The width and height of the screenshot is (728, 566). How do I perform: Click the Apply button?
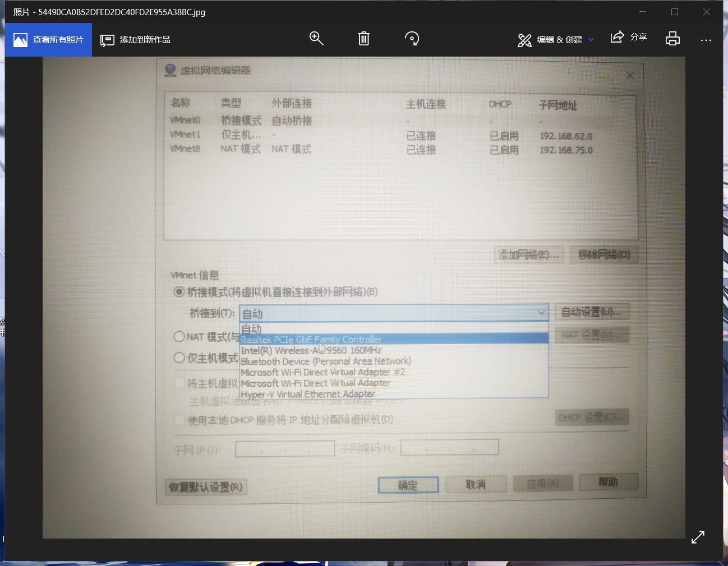[543, 483]
